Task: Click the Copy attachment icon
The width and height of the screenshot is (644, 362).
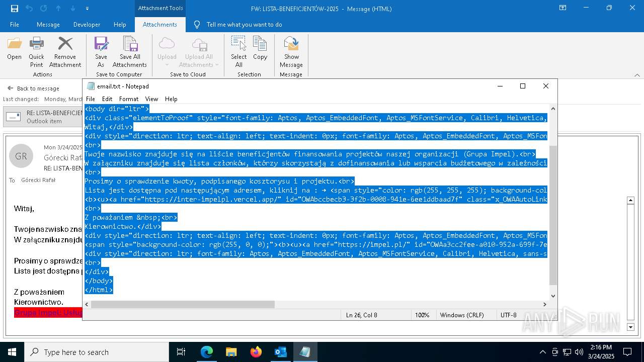Action: point(260,49)
